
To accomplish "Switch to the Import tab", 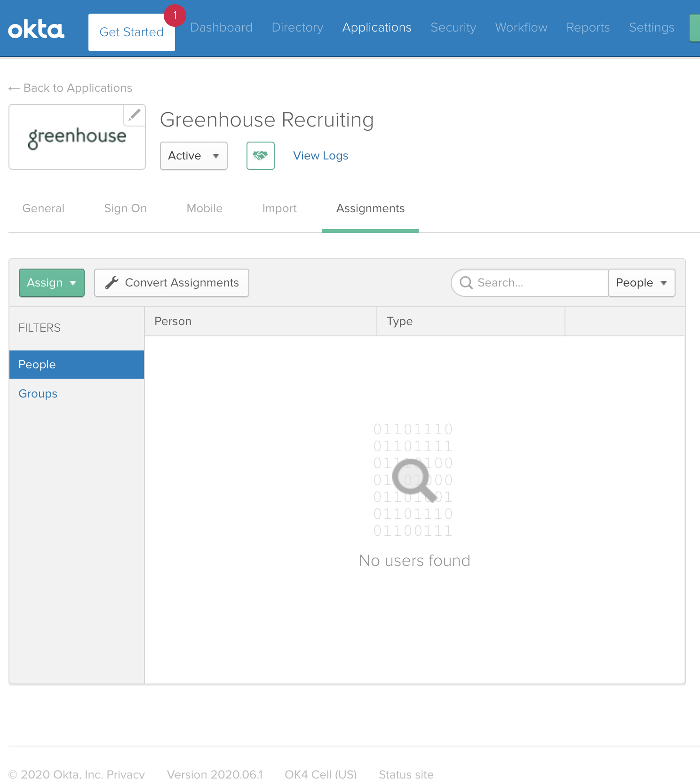I will [x=279, y=208].
